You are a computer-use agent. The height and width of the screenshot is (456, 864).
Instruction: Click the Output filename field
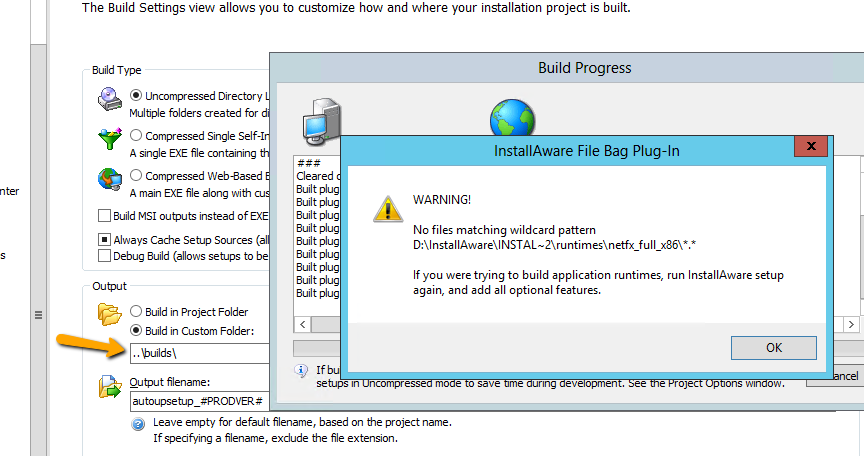pyautogui.click(x=199, y=401)
